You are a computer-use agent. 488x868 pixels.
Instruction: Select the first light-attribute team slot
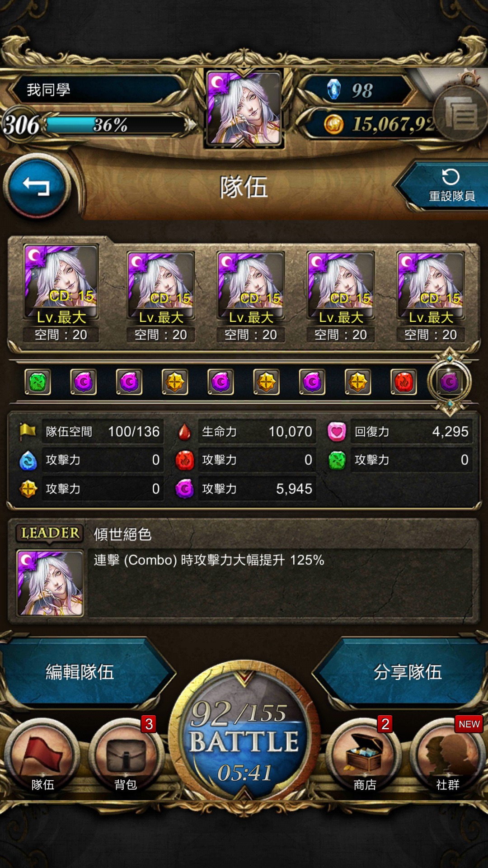[x=175, y=382]
